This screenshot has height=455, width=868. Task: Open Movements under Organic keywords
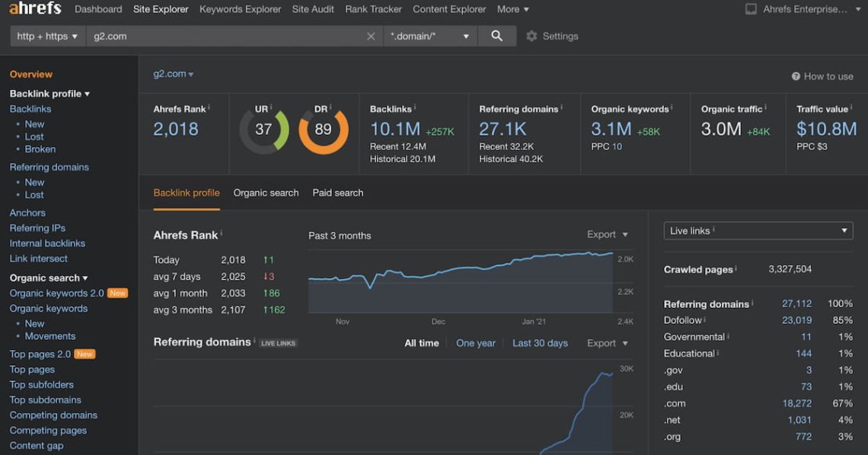click(x=49, y=336)
